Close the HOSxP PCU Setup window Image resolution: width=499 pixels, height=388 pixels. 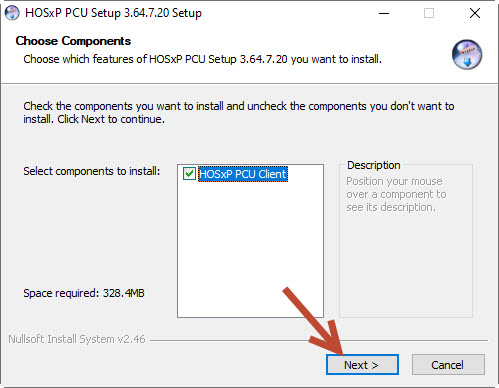point(475,13)
